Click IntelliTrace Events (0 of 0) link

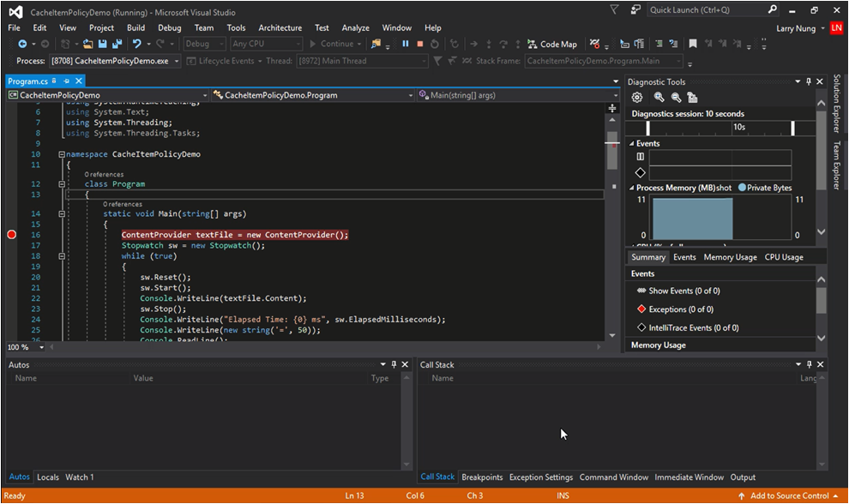coord(694,327)
